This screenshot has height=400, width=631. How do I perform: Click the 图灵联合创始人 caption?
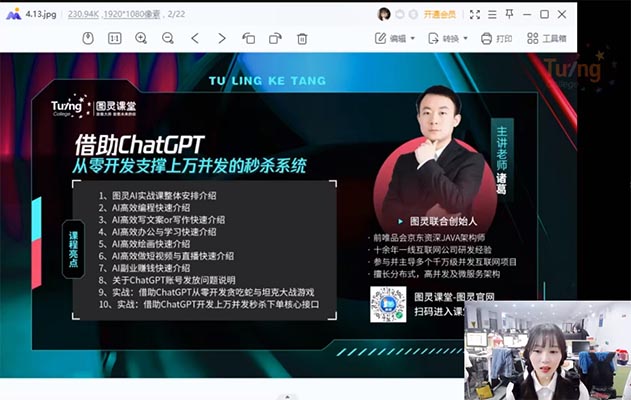coord(443,221)
